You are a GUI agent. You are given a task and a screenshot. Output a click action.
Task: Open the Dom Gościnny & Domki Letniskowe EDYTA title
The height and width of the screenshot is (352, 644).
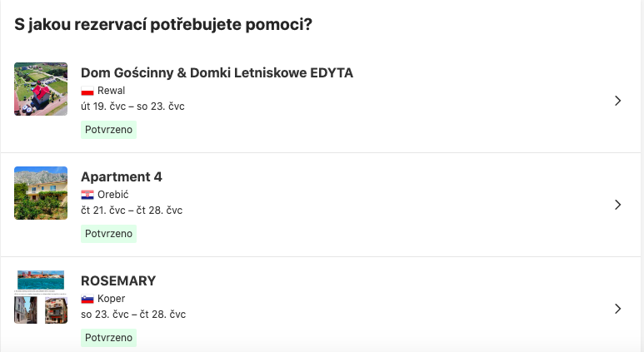217,73
